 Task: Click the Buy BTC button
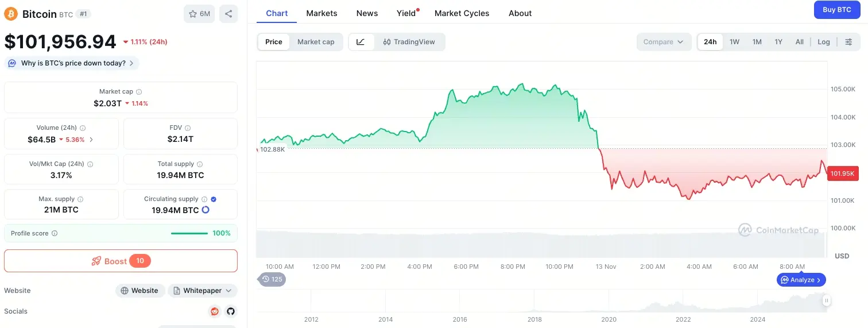point(836,10)
